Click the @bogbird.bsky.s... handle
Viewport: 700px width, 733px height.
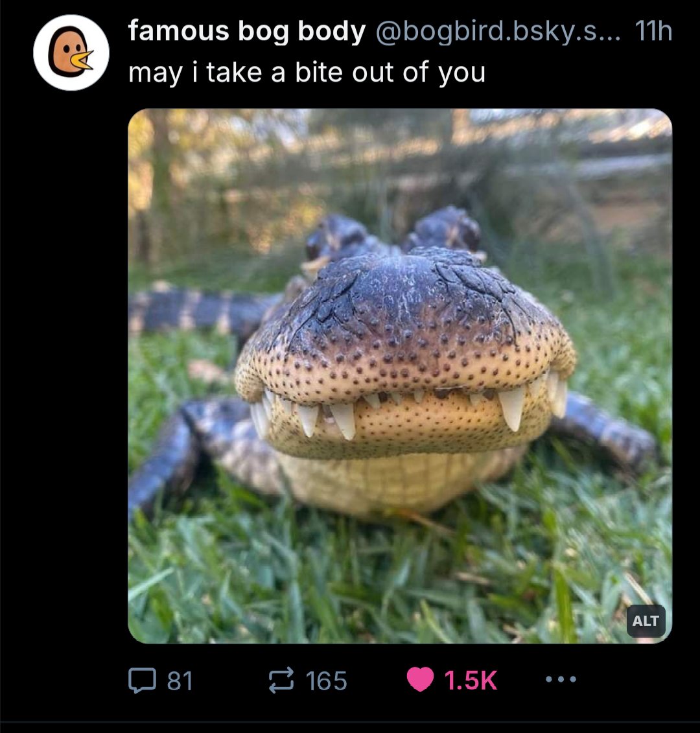(x=498, y=31)
